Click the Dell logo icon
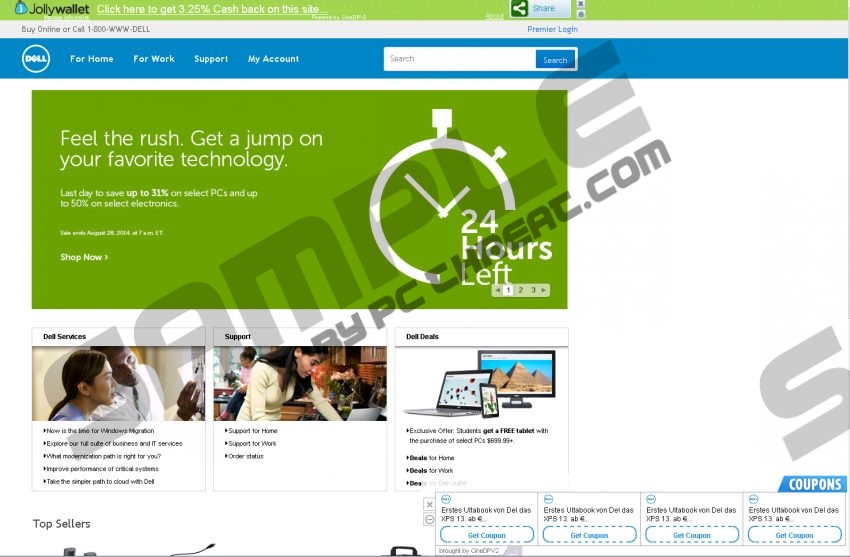The height and width of the screenshot is (557, 850). point(36,59)
